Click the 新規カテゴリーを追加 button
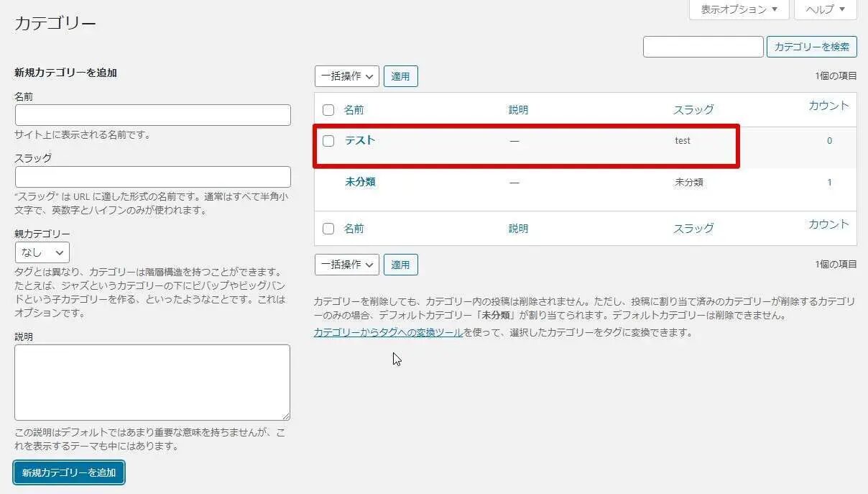 [69, 472]
